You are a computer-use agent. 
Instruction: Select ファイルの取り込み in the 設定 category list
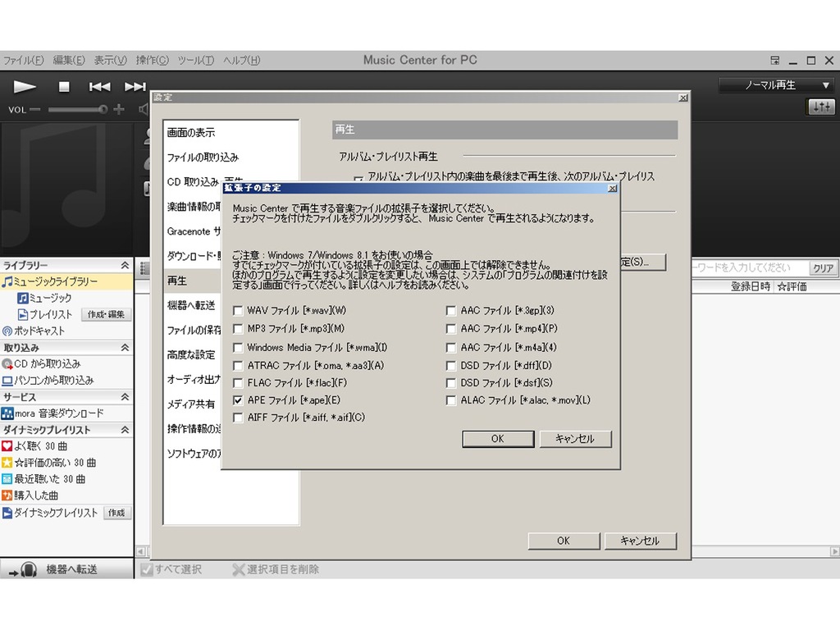click(x=203, y=157)
